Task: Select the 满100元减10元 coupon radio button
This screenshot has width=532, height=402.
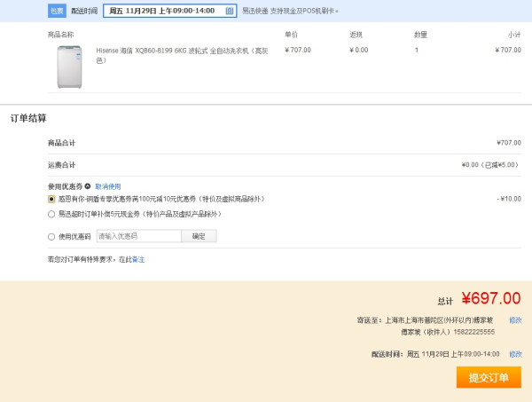Action: 51,199
